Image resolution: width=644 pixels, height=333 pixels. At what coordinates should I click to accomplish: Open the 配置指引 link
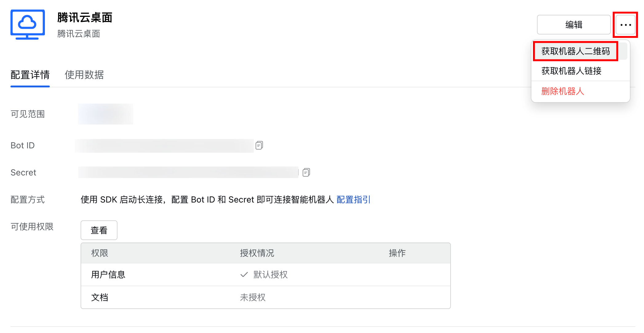click(x=353, y=200)
